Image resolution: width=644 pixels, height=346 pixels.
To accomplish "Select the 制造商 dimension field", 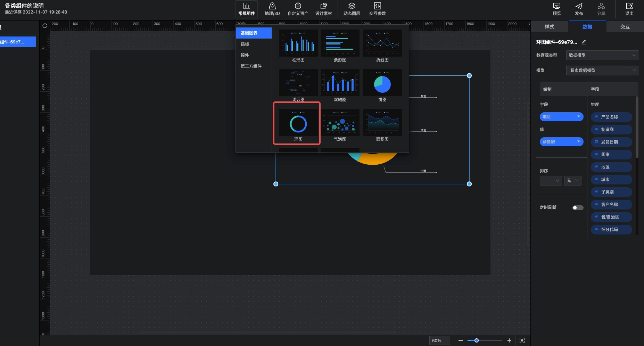I will [x=611, y=130].
